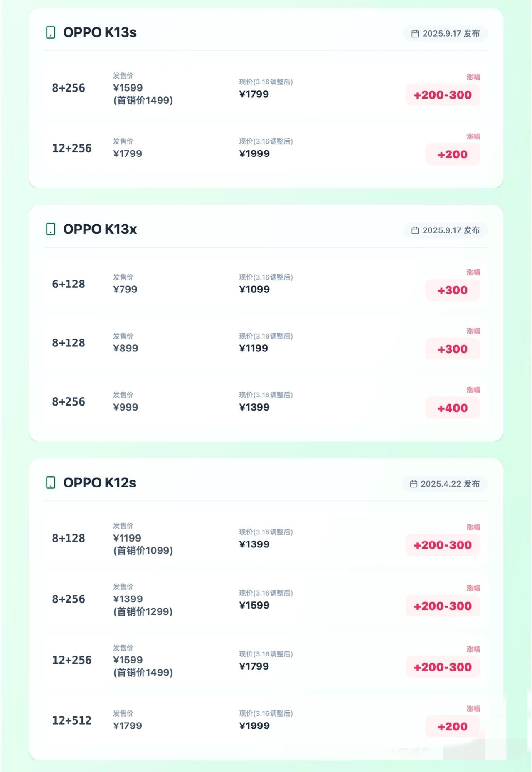
Task: Click K12s 8+128 launch price ¥1199
Action: click(127, 538)
